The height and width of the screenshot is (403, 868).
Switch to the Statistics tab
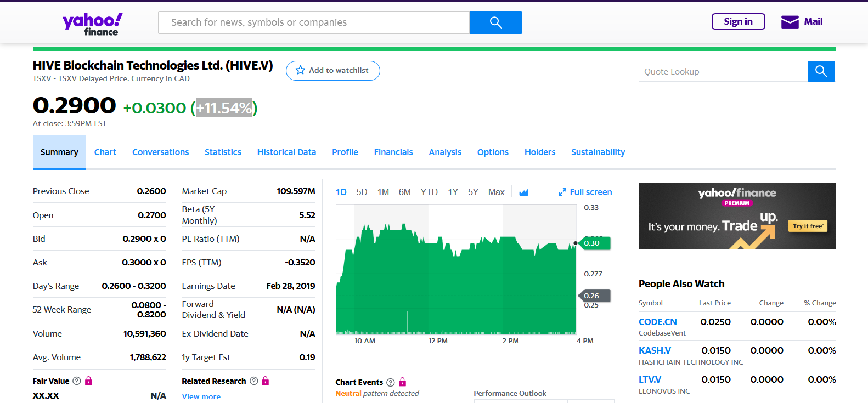[x=223, y=152]
